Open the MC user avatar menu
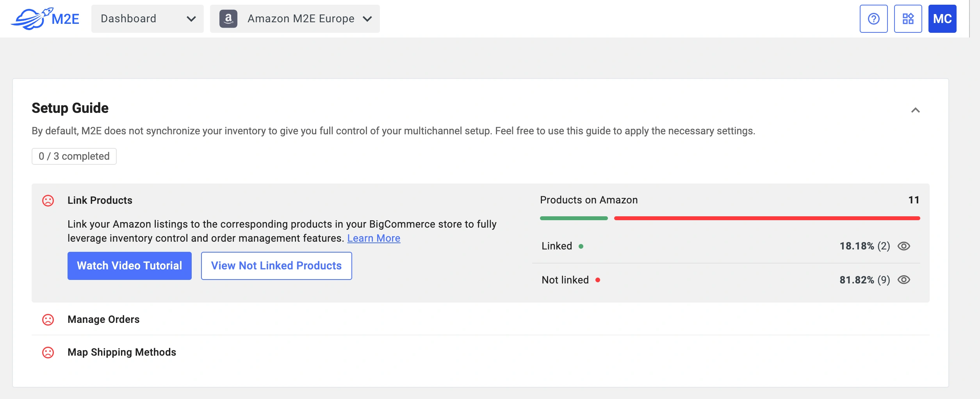 point(942,19)
